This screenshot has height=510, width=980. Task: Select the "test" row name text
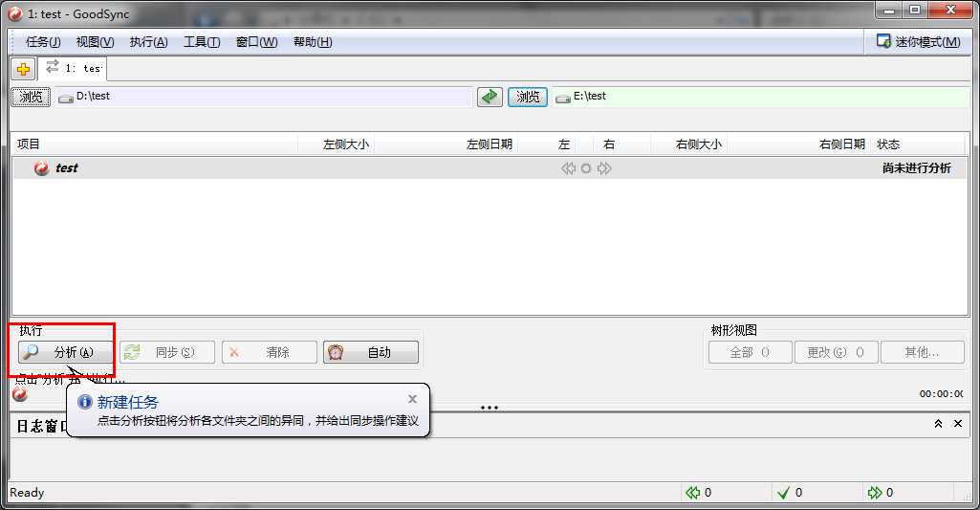tap(67, 168)
